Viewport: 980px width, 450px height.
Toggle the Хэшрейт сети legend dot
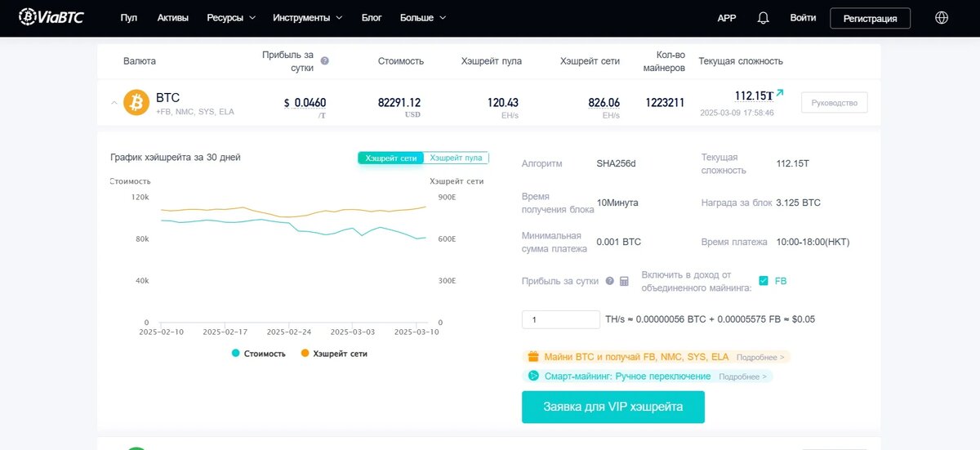(x=305, y=354)
